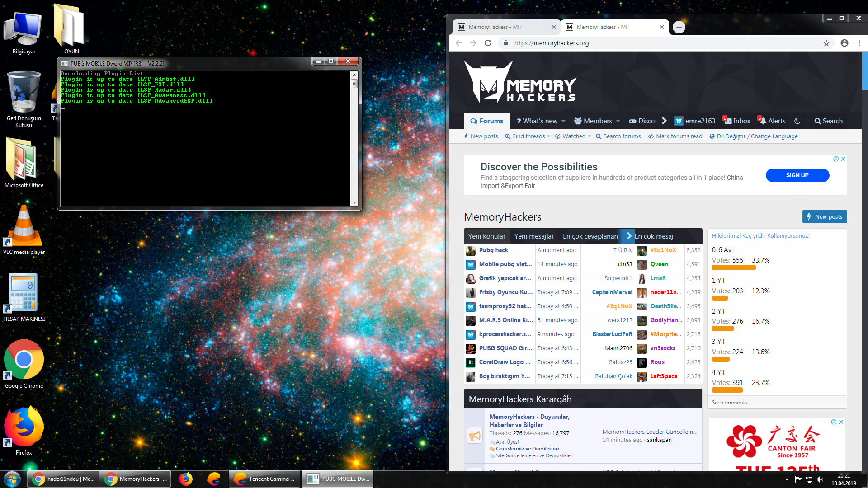The width and height of the screenshot is (868, 488).
Task: Go forward in Chrome browser
Action: (x=473, y=43)
